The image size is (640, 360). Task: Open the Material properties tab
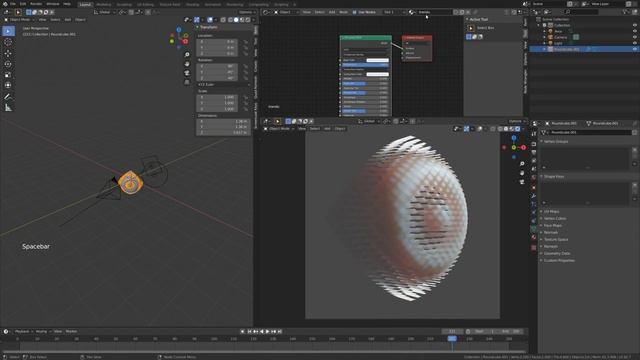(x=534, y=237)
